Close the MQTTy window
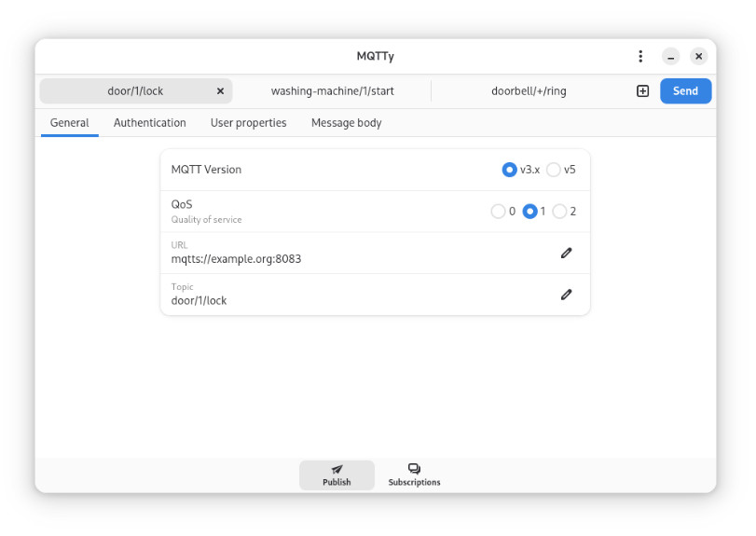 [698, 56]
